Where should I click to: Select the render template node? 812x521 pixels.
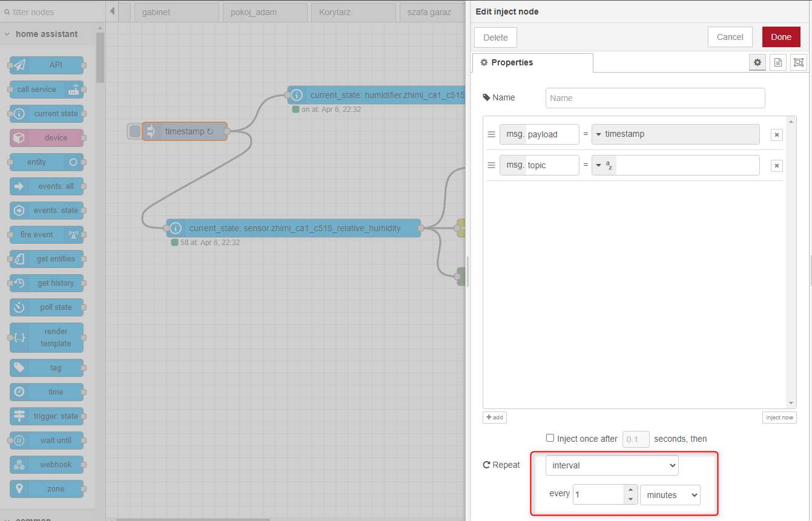click(x=46, y=337)
